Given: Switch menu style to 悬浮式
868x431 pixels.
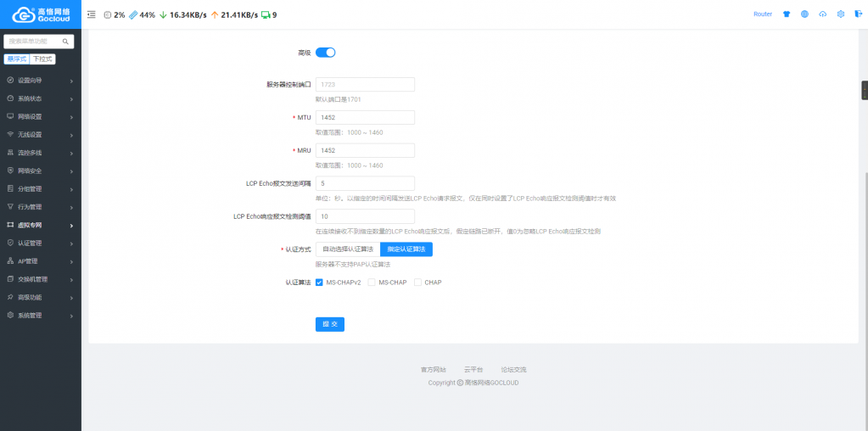Looking at the screenshot, I should 17,59.
